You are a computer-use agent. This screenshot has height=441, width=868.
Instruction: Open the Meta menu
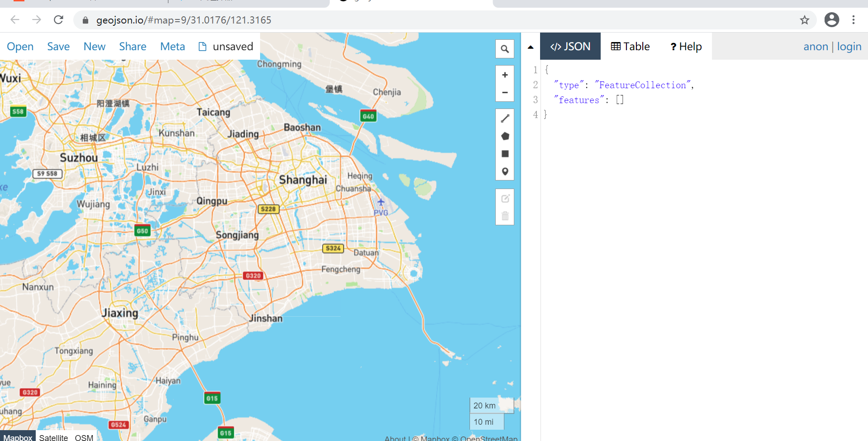[x=172, y=46]
